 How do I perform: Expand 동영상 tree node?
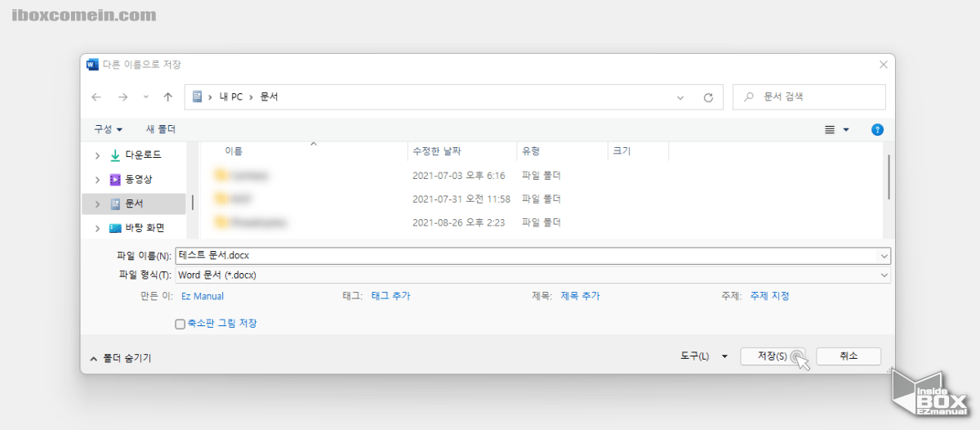[97, 180]
